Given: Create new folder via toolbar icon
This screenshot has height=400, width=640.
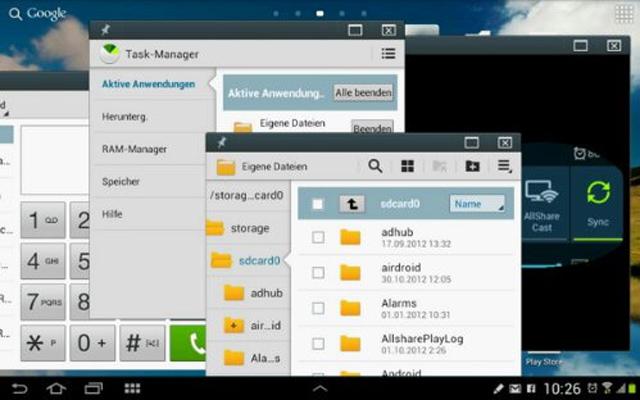Looking at the screenshot, I should coord(472,166).
